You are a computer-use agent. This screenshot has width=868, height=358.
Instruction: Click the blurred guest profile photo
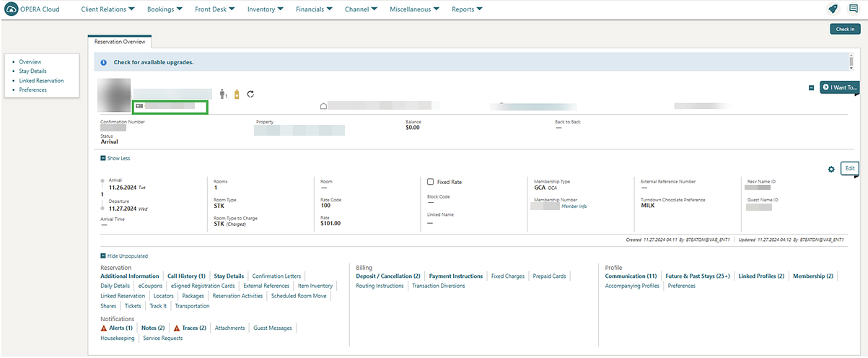coord(113,95)
